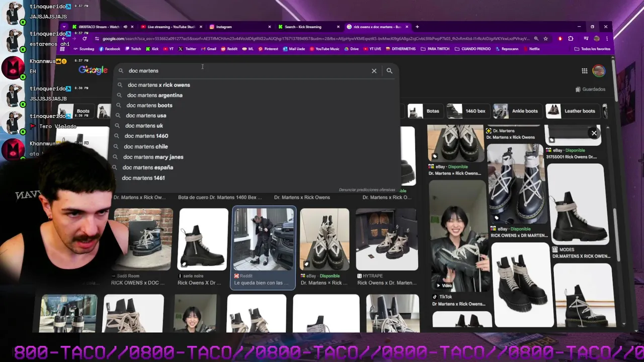Open the Reprocann bookmark

[507, 49]
